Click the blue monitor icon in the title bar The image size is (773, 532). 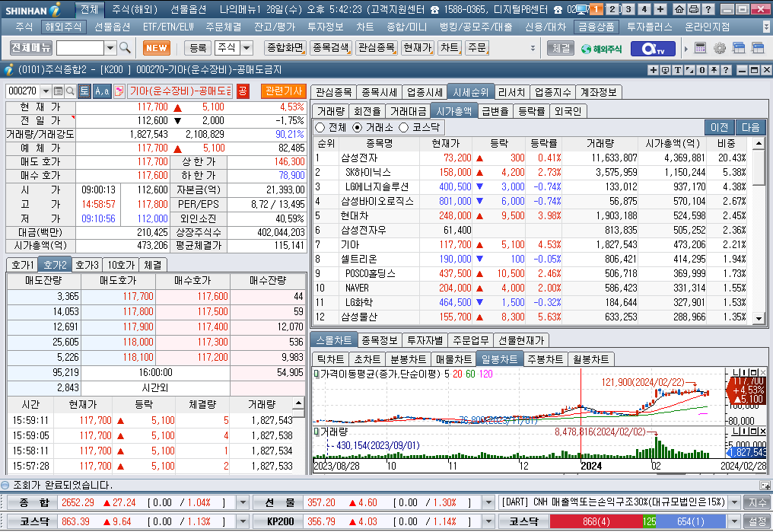(582, 9)
